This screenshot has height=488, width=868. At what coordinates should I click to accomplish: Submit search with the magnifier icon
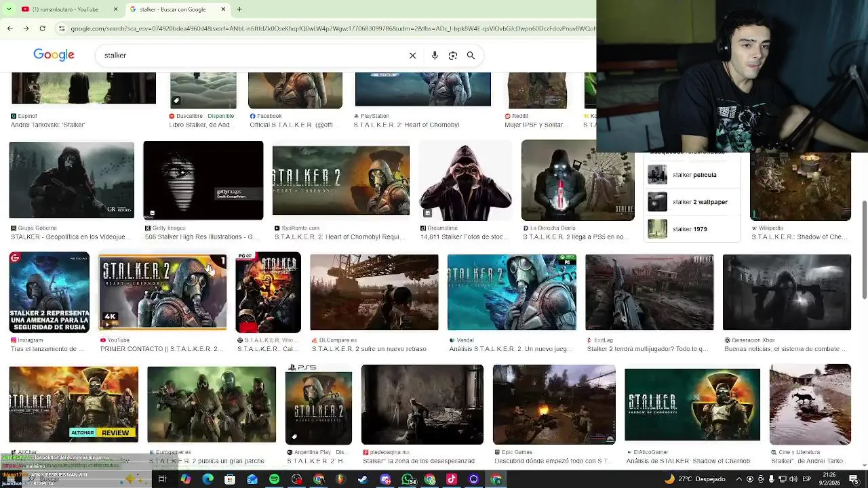click(471, 56)
